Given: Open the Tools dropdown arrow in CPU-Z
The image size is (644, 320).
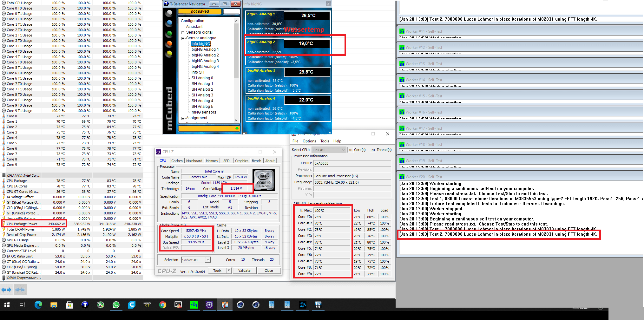Looking at the screenshot, I should pyautogui.click(x=229, y=271).
